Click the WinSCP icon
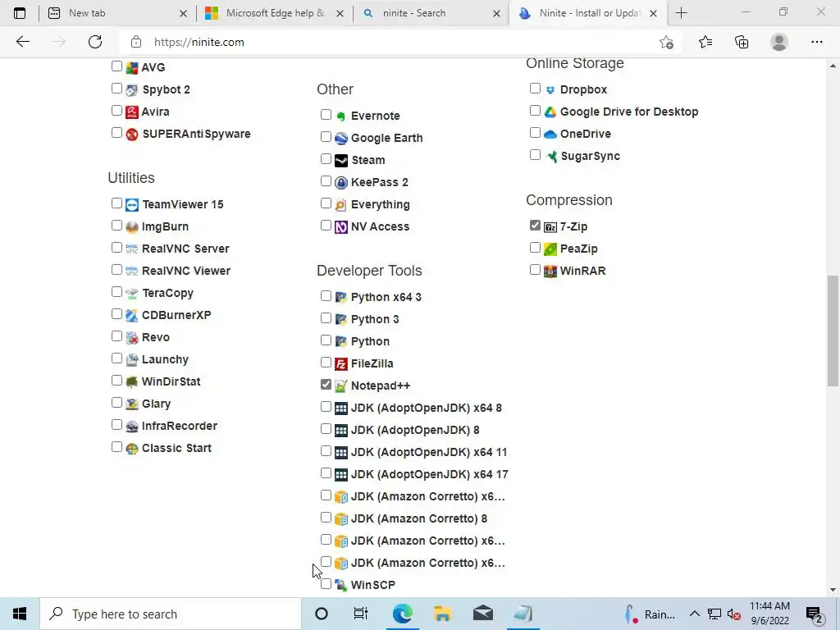This screenshot has width=840, height=630. point(341,585)
